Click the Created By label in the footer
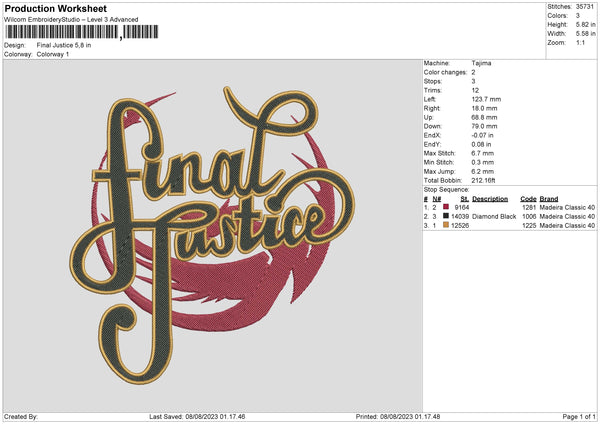The height and width of the screenshot is (424, 600). point(21,416)
